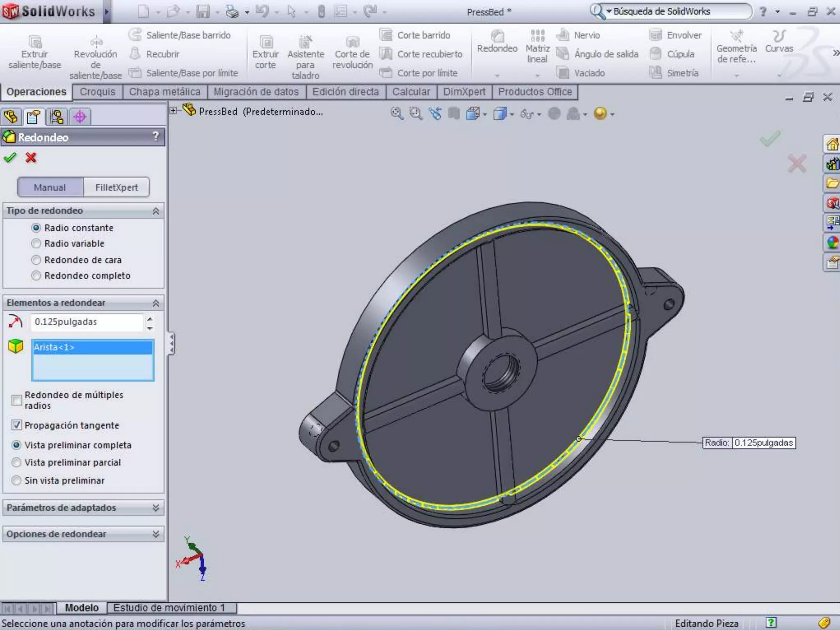Enable Redondeo de múltiples radios checkbox

click(17, 400)
